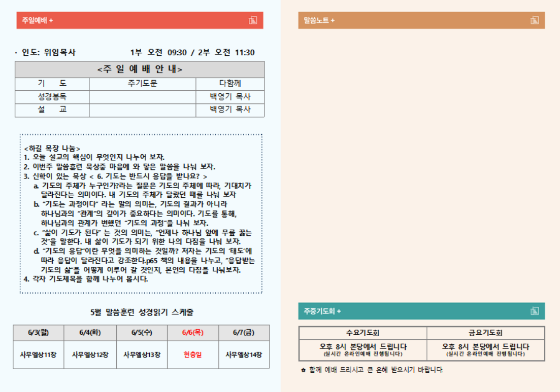
Task: Click the 주기도문 cell in worship table
Action: 142,84
